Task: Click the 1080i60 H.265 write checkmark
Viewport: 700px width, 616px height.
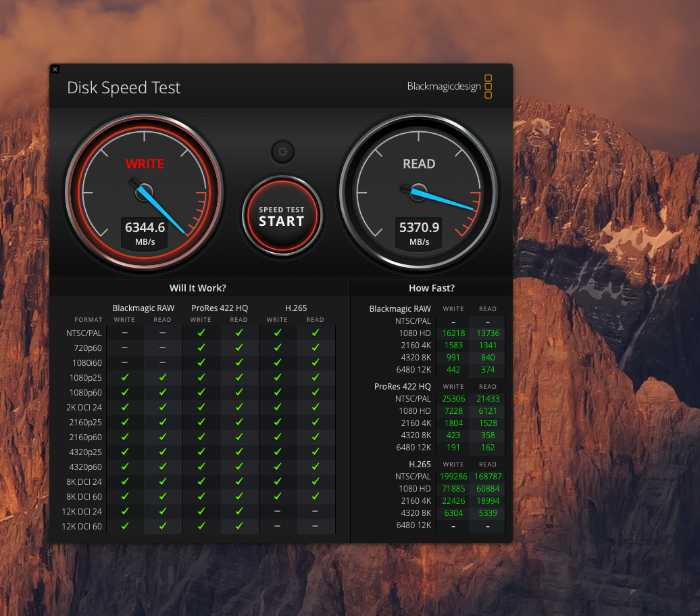Action: coord(277,362)
